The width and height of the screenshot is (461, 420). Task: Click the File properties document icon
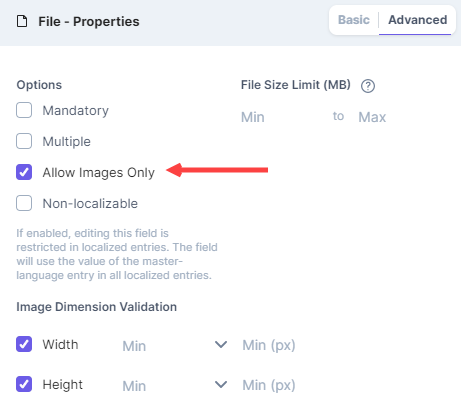tap(22, 22)
